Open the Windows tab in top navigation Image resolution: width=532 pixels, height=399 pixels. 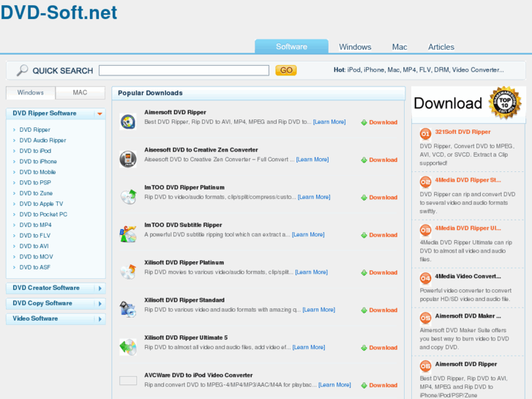pyautogui.click(x=355, y=47)
